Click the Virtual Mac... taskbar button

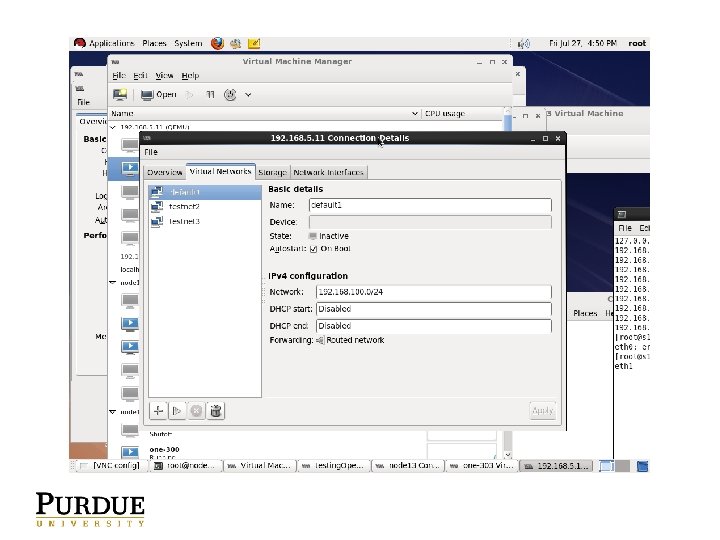(259, 466)
